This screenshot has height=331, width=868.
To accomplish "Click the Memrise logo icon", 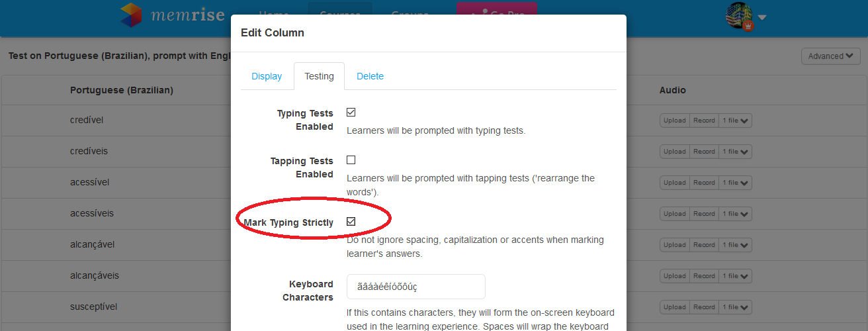I will pyautogui.click(x=131, y=15).
